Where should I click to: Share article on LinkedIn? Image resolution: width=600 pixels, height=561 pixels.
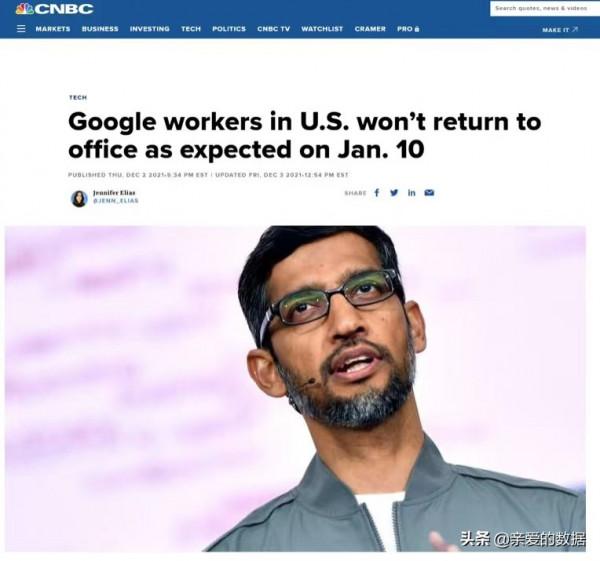(x=411, y=192)
